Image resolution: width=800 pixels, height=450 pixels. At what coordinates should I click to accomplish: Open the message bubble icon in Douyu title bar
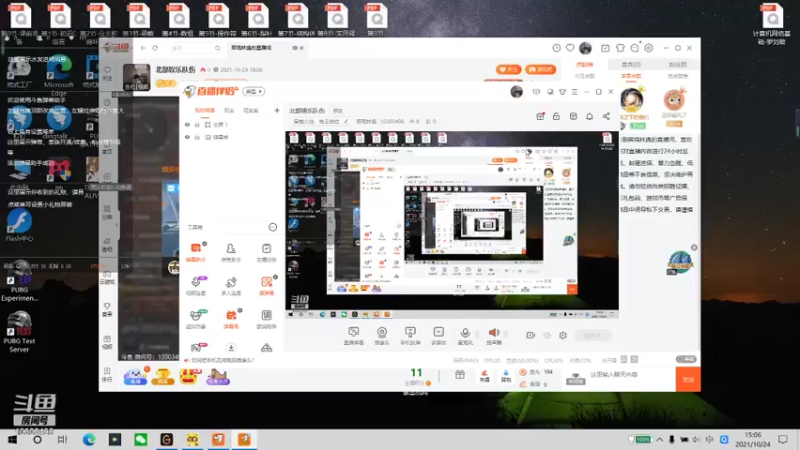[x=634, y=48]
